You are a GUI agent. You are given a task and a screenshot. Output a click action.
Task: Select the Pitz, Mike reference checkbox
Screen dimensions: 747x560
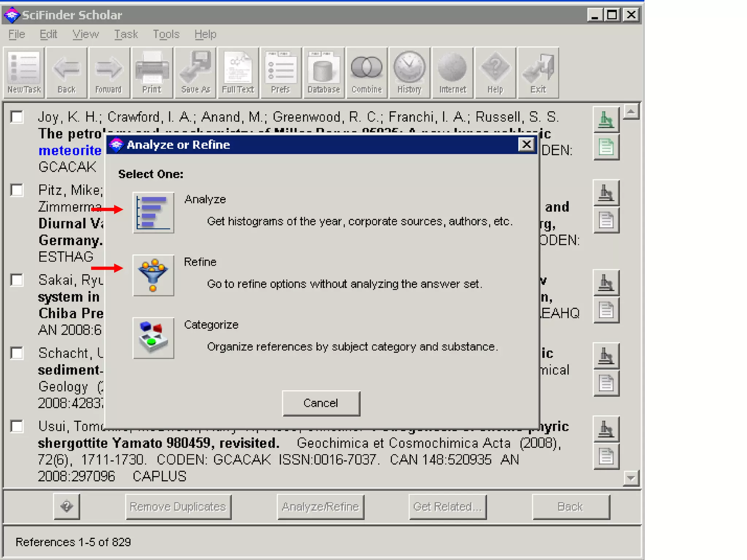pos(17,190)
